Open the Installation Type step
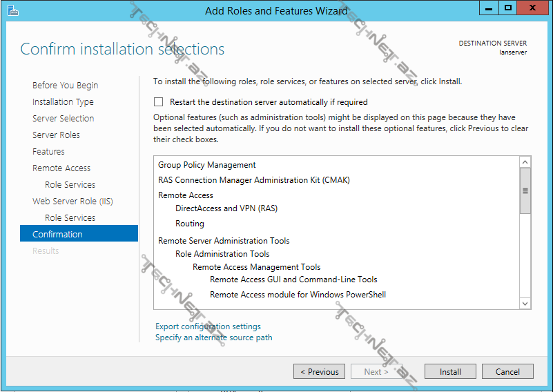This screenshot has height=392, width=553. [x=63, y=102]
